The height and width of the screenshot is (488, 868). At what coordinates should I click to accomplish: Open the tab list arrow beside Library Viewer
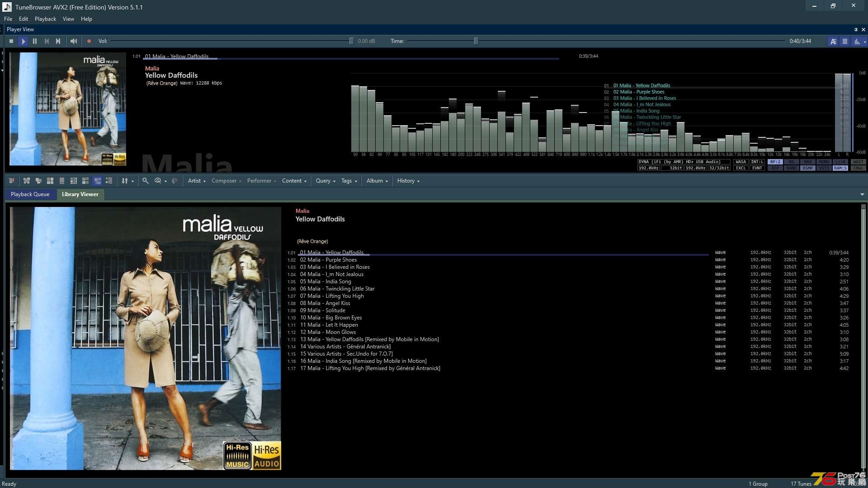pyautogui.click(x=862, y=195)
